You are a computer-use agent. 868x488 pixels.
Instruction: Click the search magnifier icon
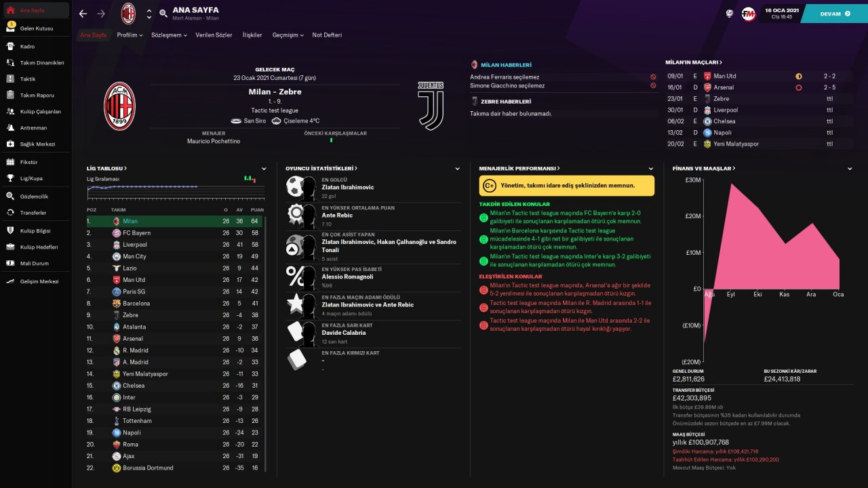pos(163,14)
